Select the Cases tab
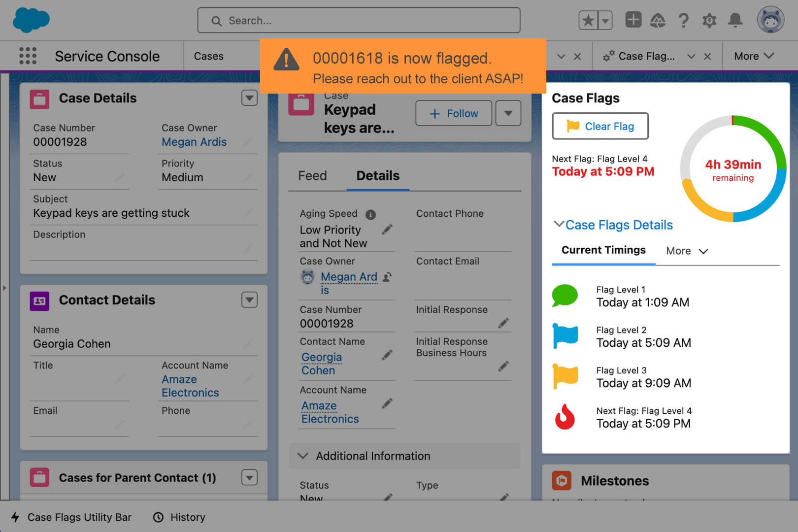 (x=208, y=56)
